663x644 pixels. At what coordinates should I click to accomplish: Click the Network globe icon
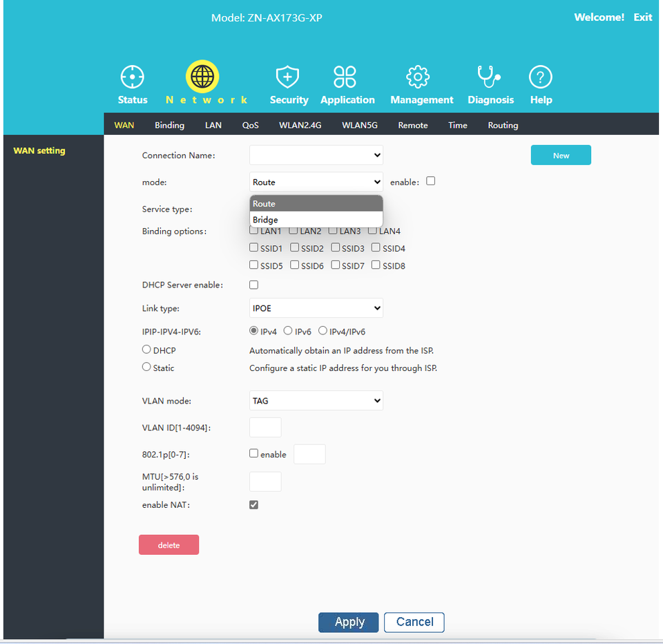(202, 77)
